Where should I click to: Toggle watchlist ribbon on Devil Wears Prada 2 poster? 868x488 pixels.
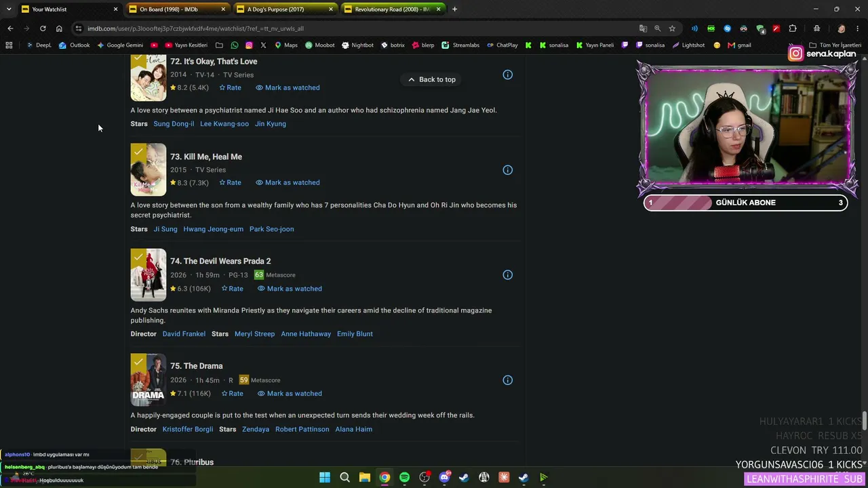point(138,258)
